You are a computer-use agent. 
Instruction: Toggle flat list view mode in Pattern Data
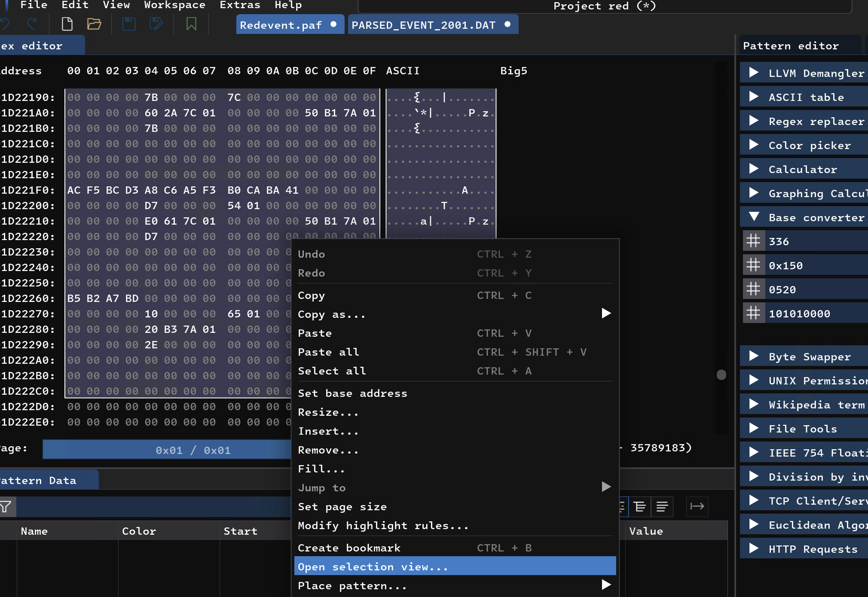(x=662, y=507)
